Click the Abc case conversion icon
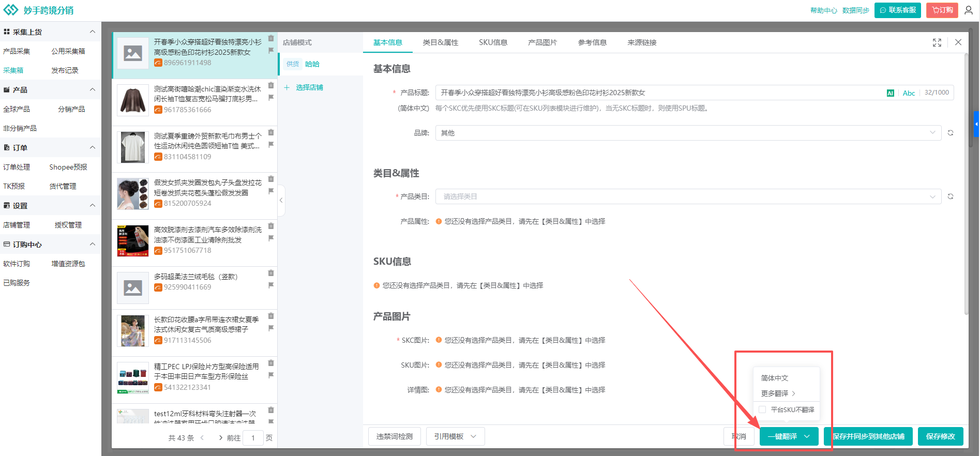The height and width of the screenshot is (456, 980). click(x=909, y=93)
